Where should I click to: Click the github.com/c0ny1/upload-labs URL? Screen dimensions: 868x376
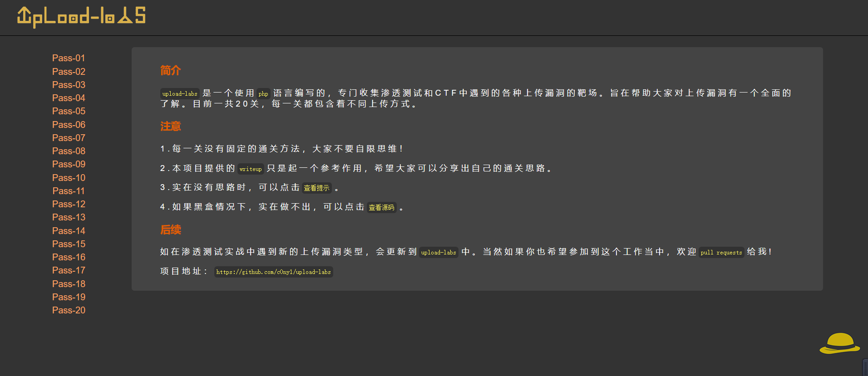coord(273,272)
